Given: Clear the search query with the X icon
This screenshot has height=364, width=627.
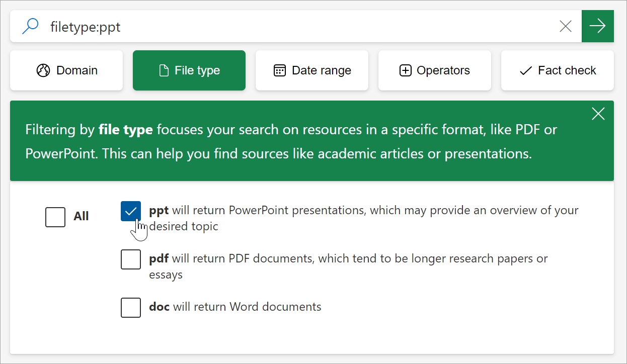Looking at the screenshot, I should [565, 26].
